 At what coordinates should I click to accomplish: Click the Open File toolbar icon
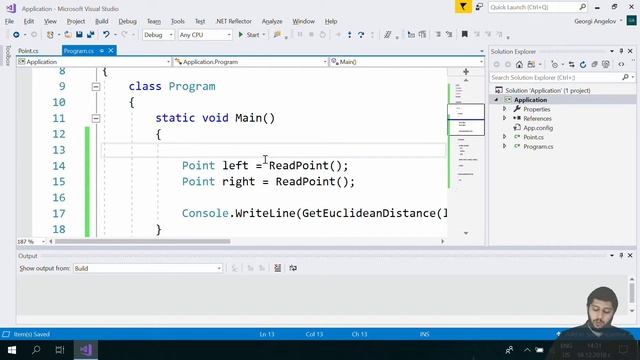(68, 35)
